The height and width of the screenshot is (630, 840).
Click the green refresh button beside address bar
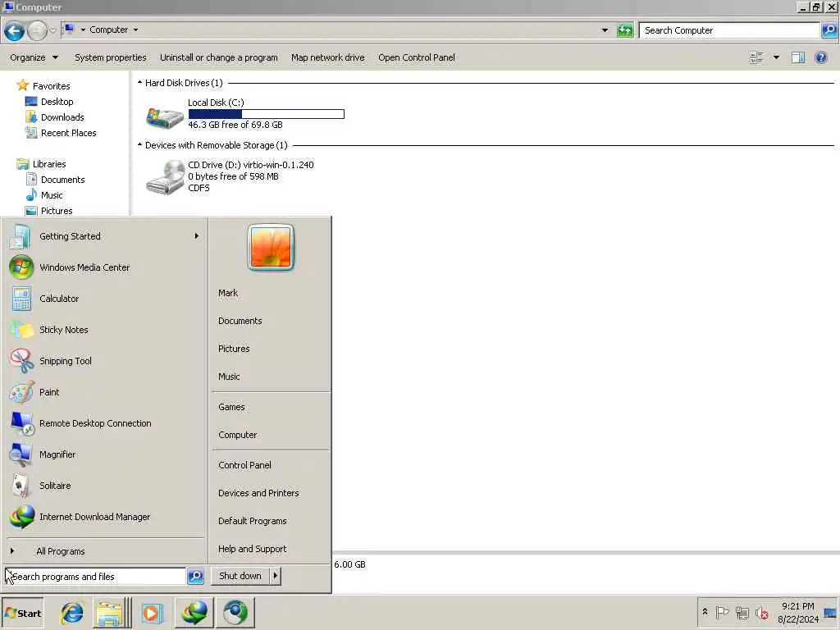pos(624,30)
